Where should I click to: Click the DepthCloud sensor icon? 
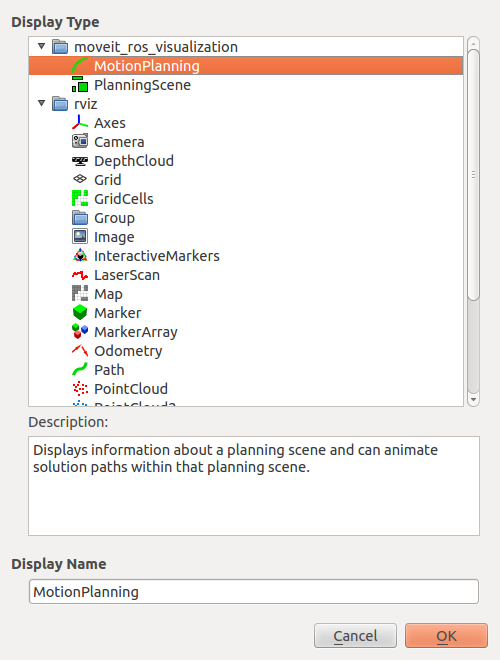coord(80,161)
